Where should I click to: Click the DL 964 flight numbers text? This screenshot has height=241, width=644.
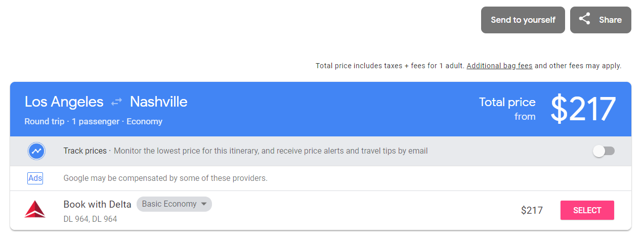click(x=90, y=219)
